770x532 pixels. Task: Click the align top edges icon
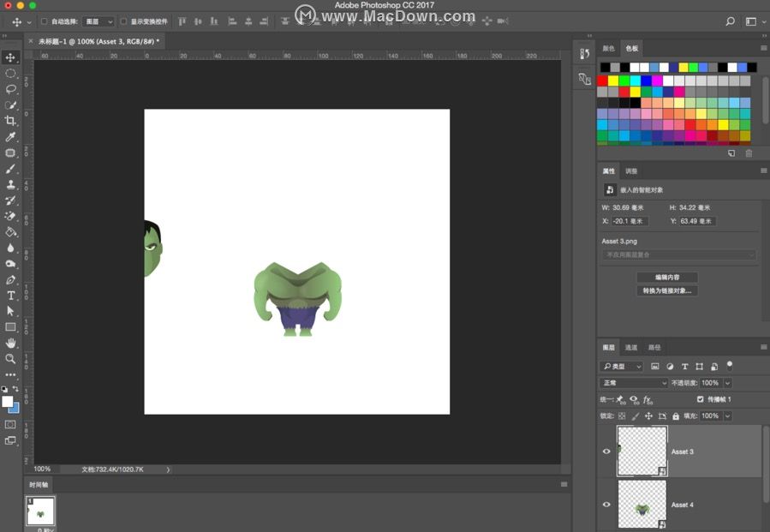click(182, 21)
